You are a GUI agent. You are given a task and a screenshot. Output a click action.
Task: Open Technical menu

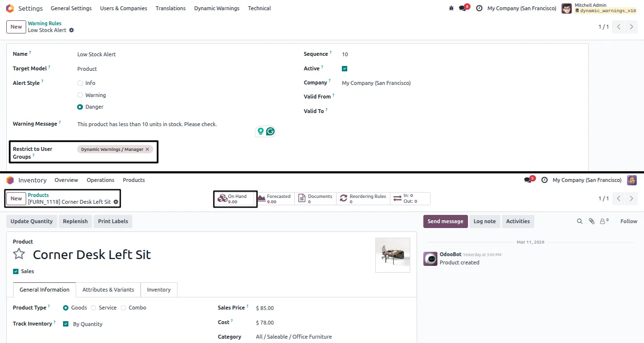(x=259, y=8)
